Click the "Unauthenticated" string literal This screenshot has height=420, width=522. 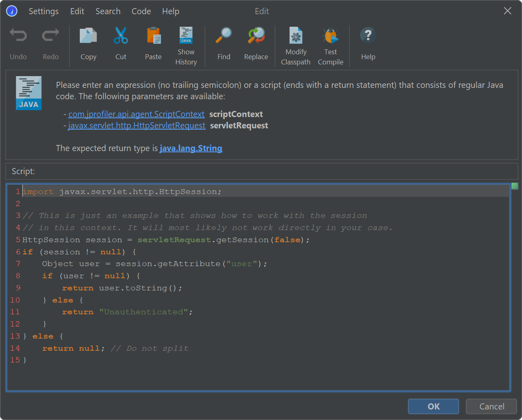[143, 312]
